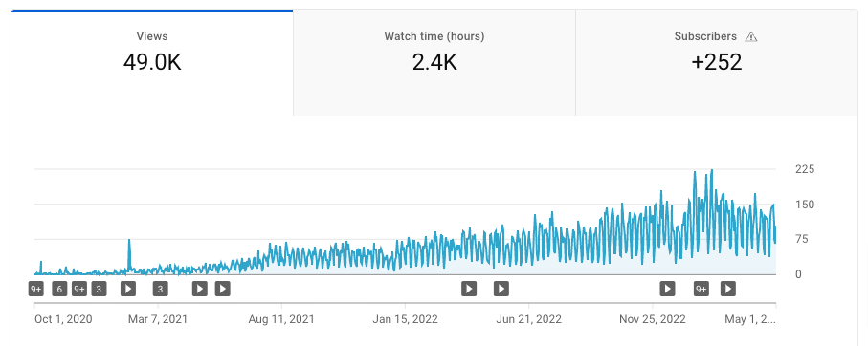Click the Mar 7, 2021 date label

pos(158,319)
